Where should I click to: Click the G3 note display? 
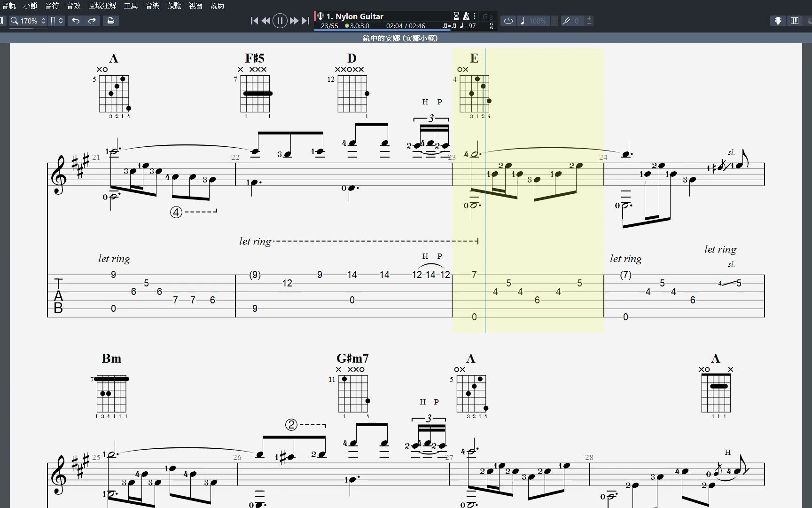488,17
